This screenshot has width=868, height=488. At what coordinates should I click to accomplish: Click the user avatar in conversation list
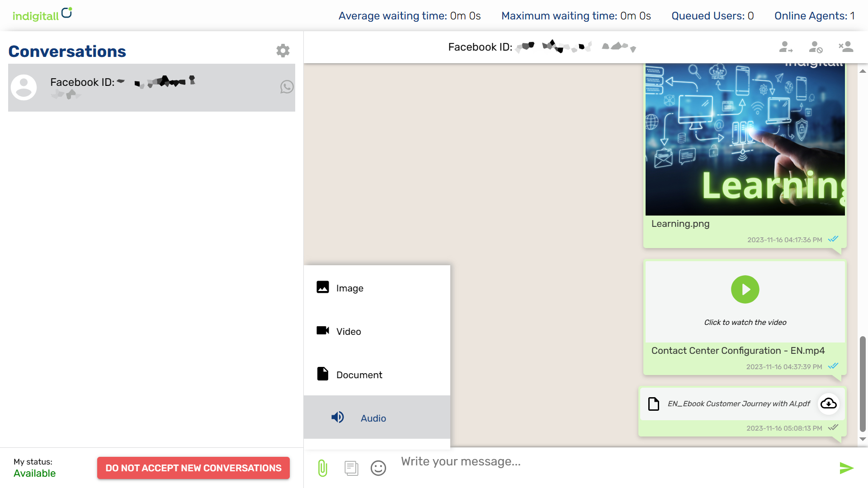[24, 87]
